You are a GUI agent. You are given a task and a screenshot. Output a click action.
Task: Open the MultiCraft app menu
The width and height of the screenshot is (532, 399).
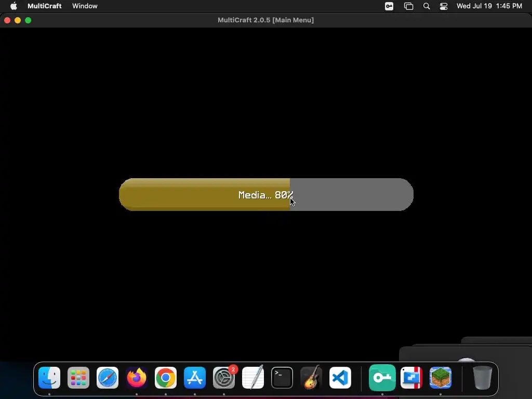[x=45, y=6]
